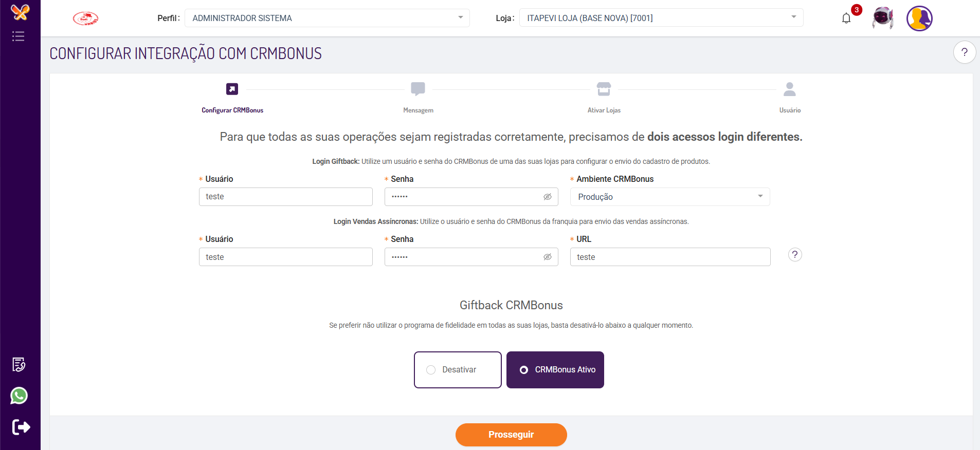Click the logout icon in sidebar
Screen dimensions: 980x450
coord(21,427)
